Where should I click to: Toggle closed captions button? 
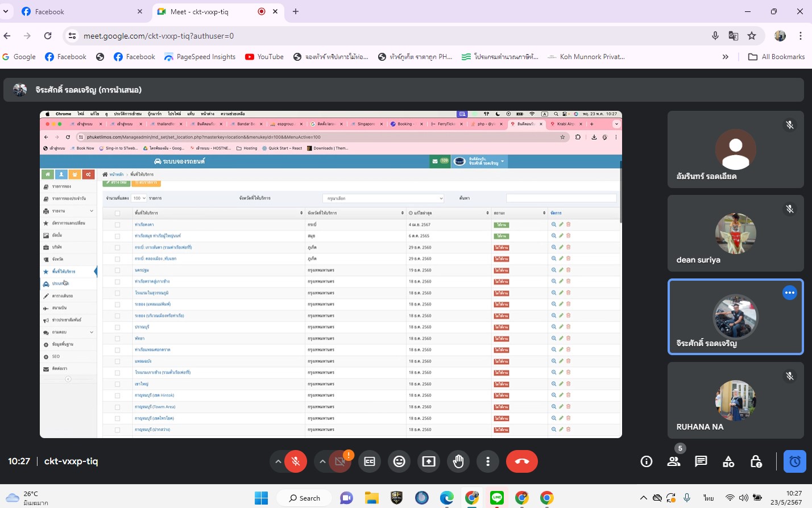click(x=370, y=461)
